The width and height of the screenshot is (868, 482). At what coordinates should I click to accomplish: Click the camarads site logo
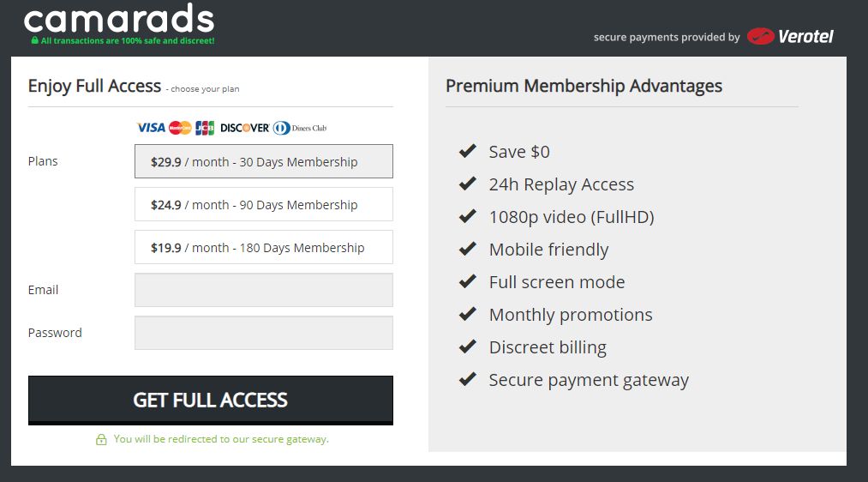click(x=119, y=19)
